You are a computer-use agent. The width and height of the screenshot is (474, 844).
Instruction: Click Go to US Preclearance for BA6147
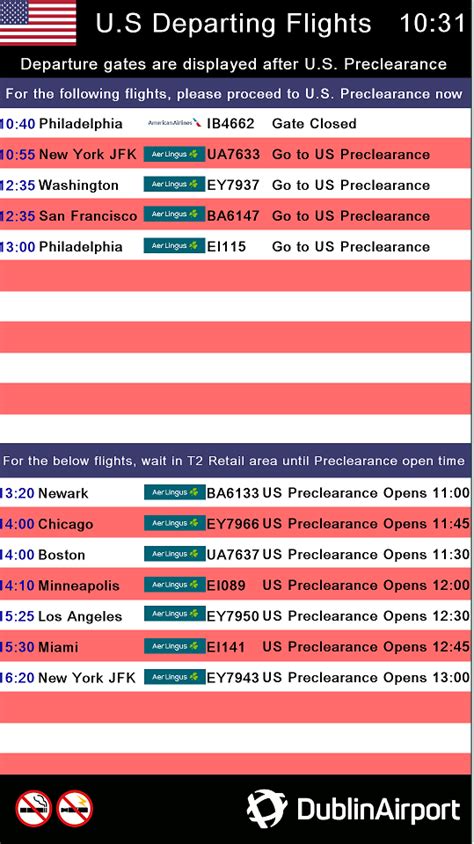point(351,216)
